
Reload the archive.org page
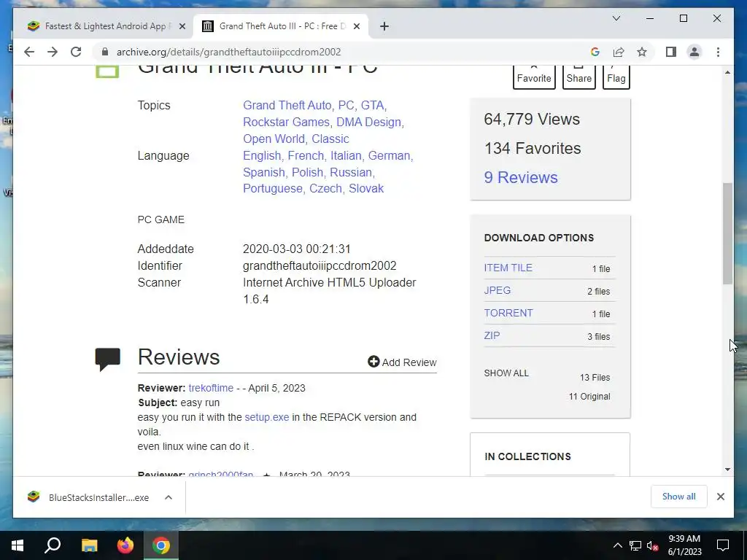76,52
